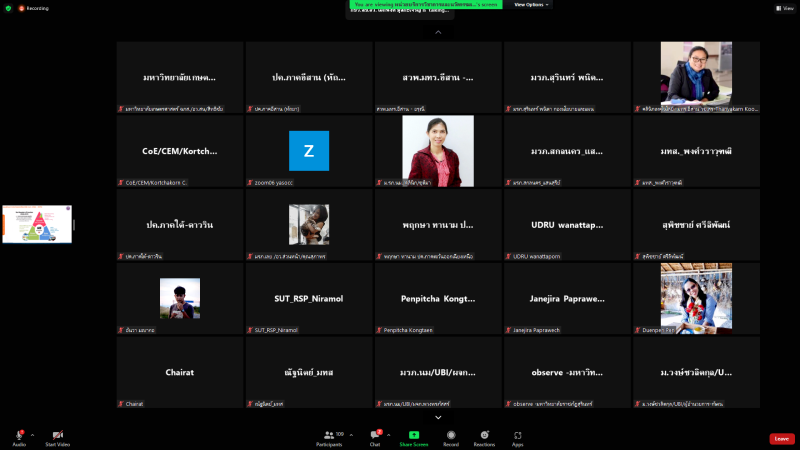
Task: Select the Chairat participant tile
Action: (x=180, y=373)
